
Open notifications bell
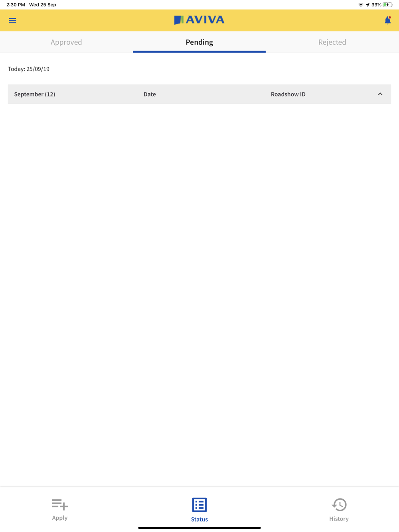pos(387,20)
